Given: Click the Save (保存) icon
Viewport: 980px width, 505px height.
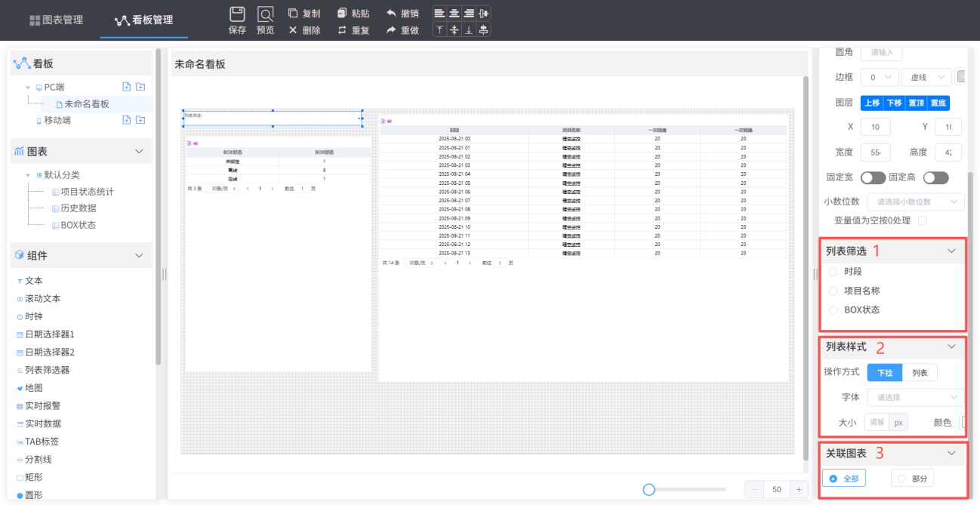Looking at the screenshot, I should (237, 14).
